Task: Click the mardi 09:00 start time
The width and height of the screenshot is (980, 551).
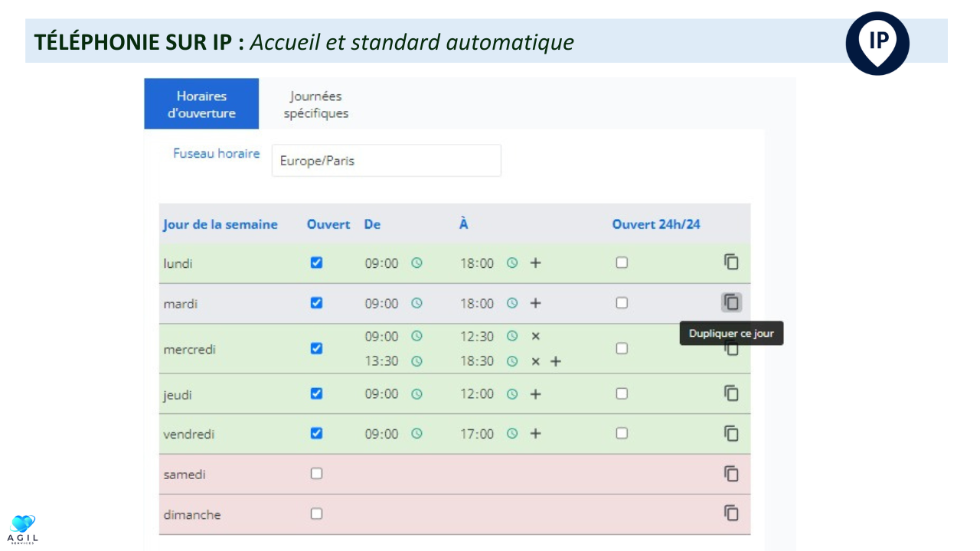Action: [x=381, y=304]
